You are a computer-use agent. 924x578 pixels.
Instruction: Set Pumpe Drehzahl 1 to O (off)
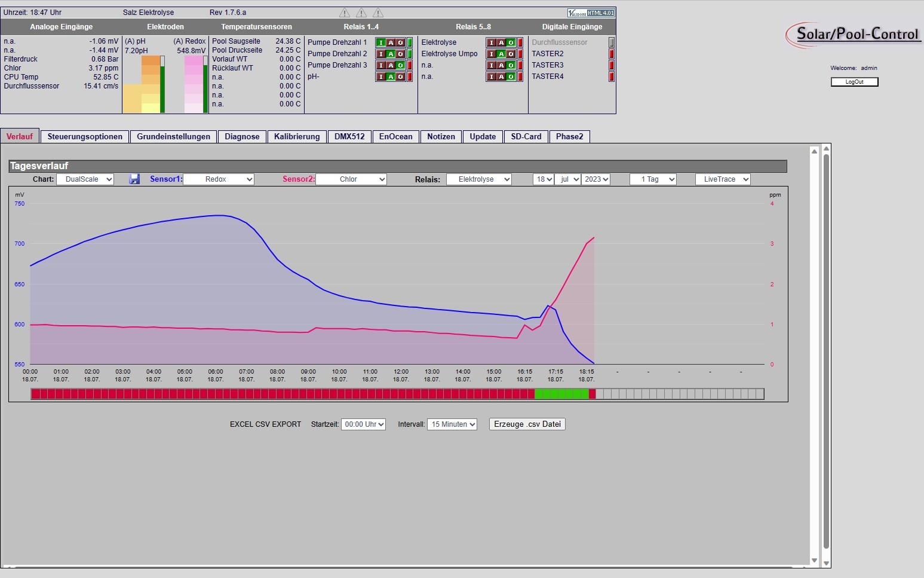400,42
